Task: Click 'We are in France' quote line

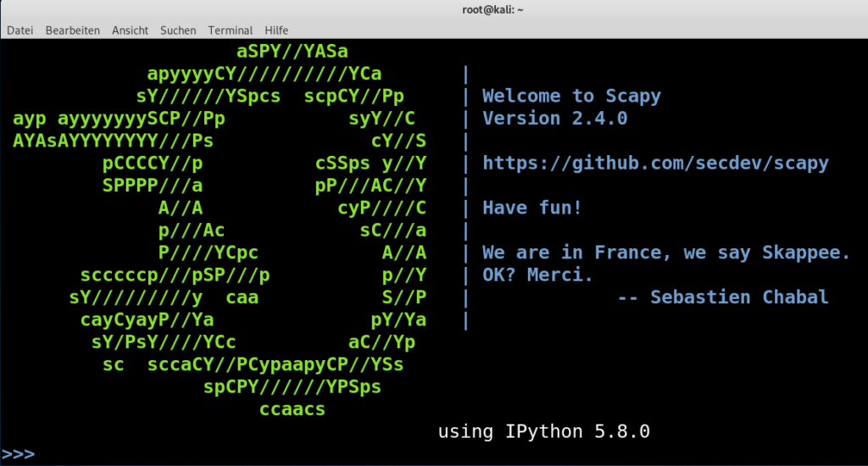Action: tap(666, 253)
